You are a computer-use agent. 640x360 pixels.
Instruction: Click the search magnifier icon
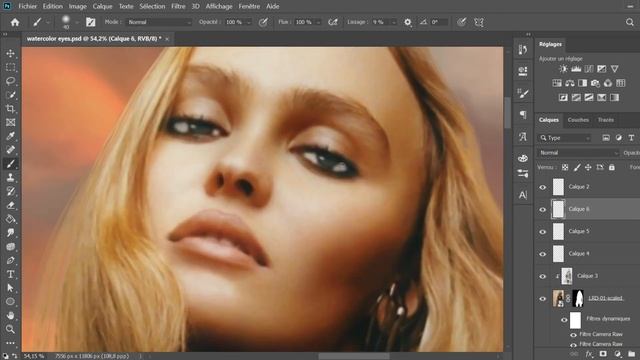[x=630, y=22]
